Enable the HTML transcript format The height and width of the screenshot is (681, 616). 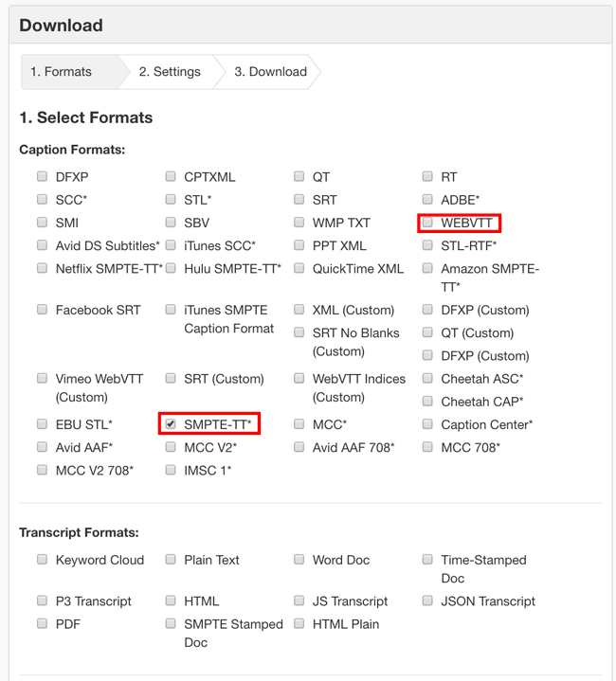click(171, 601)
